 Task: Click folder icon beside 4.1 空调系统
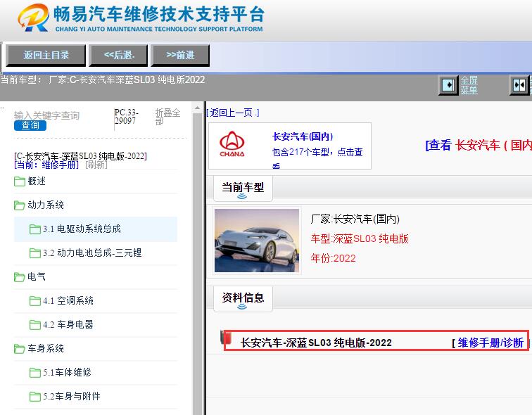[x=35, y=301]
